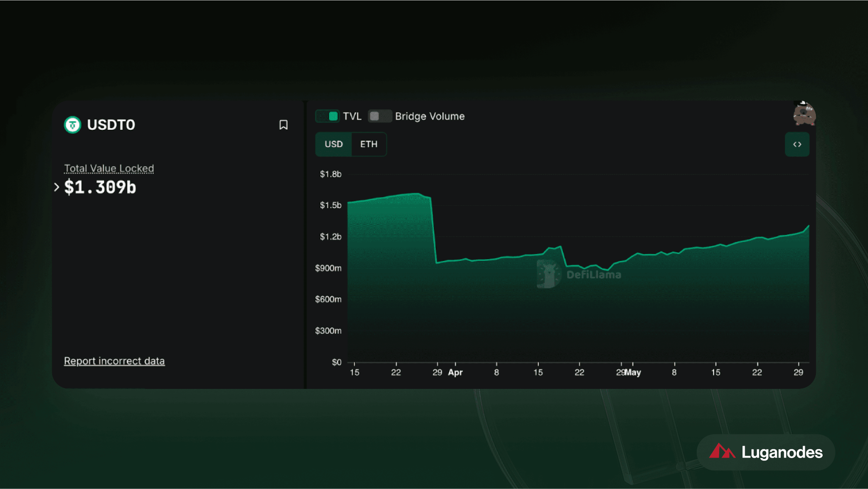
Task: Click the Luganodes brand name text
Action: (x=782, y=452)
